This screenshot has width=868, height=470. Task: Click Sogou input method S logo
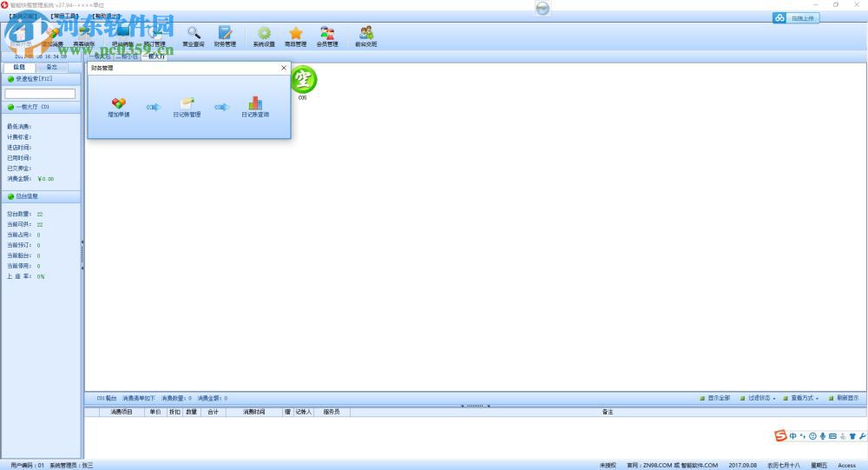[780, 435]
